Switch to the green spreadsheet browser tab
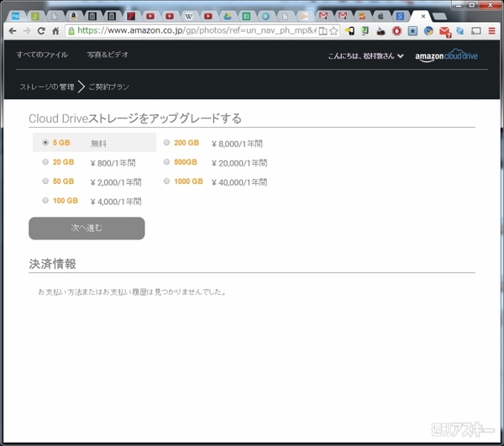The width and height of the screenshot is (504, 446). (246, 16)
